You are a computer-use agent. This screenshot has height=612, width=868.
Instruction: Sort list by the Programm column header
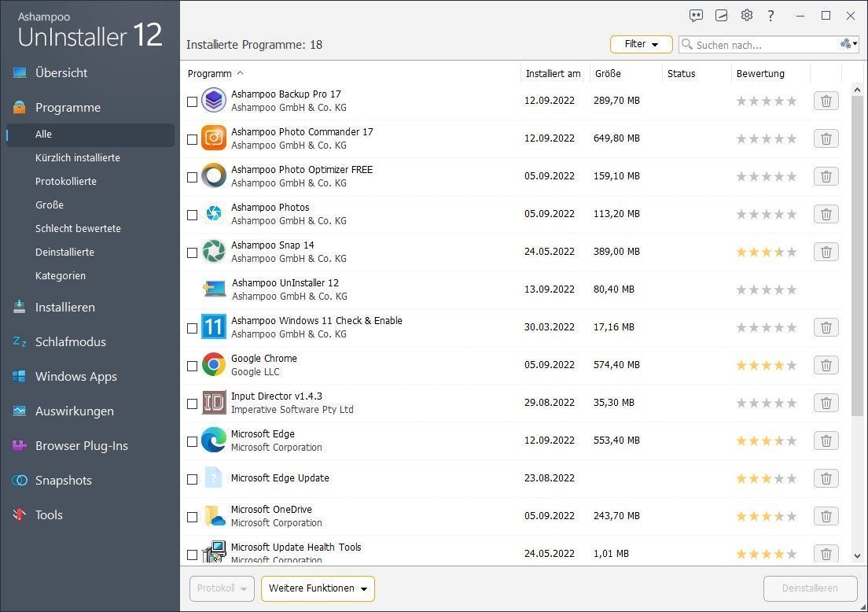(x=210, y=74)
